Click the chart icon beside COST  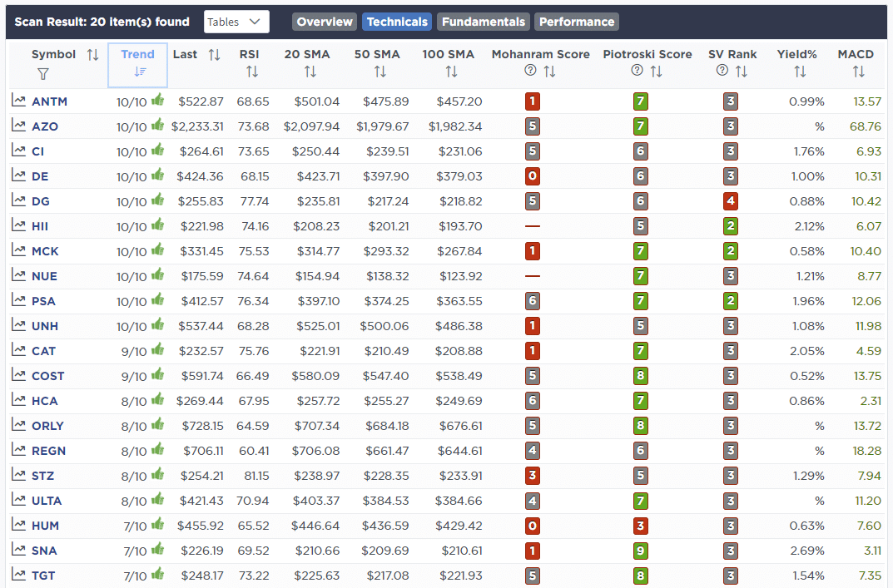18,375
